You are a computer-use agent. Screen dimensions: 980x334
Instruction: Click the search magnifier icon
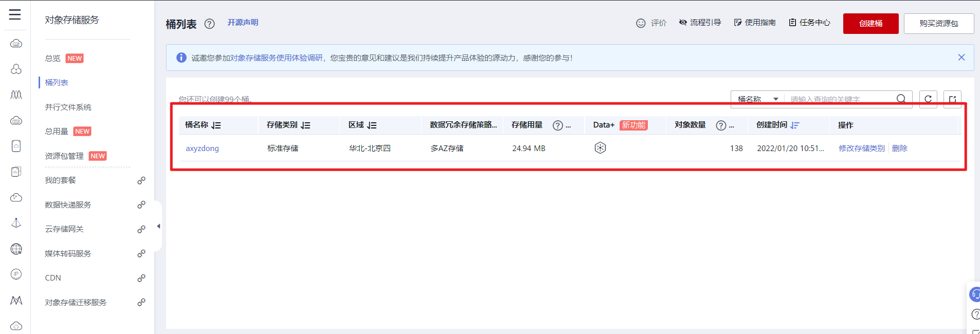[x=901, y=99]
